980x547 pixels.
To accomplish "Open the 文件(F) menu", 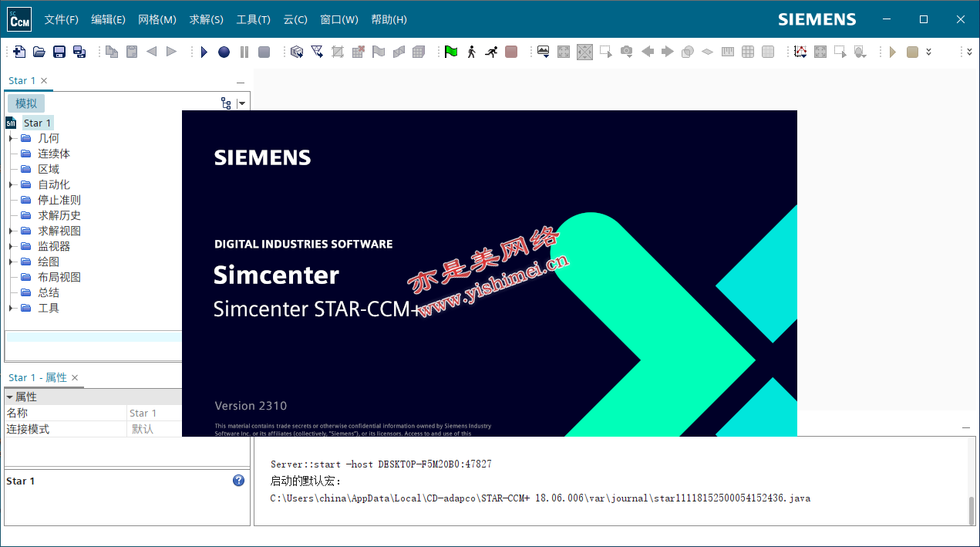I will 62,19.
